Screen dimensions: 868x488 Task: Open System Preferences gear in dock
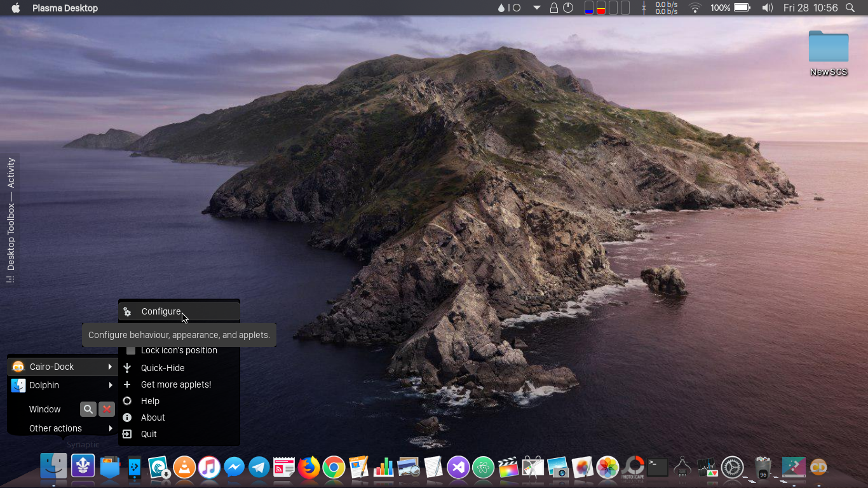(732, 468)
